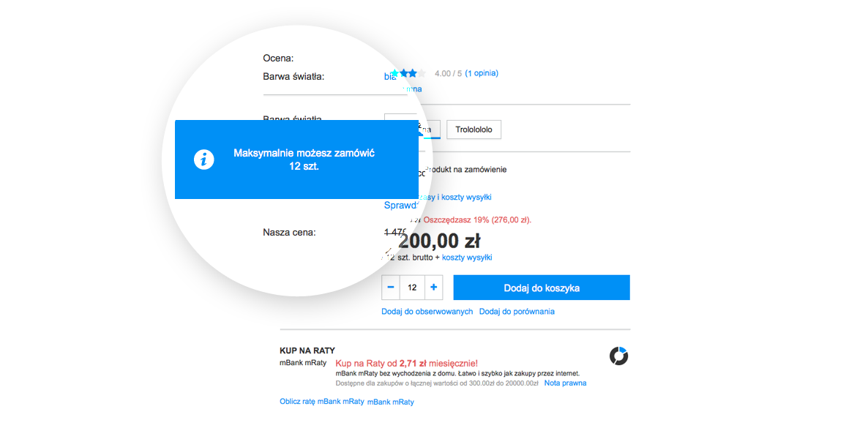Image resolution: width=868 pixels, height=439 pixels.
Task: Click the mBank mRaty circular logo icon
Action: [618, 356]
